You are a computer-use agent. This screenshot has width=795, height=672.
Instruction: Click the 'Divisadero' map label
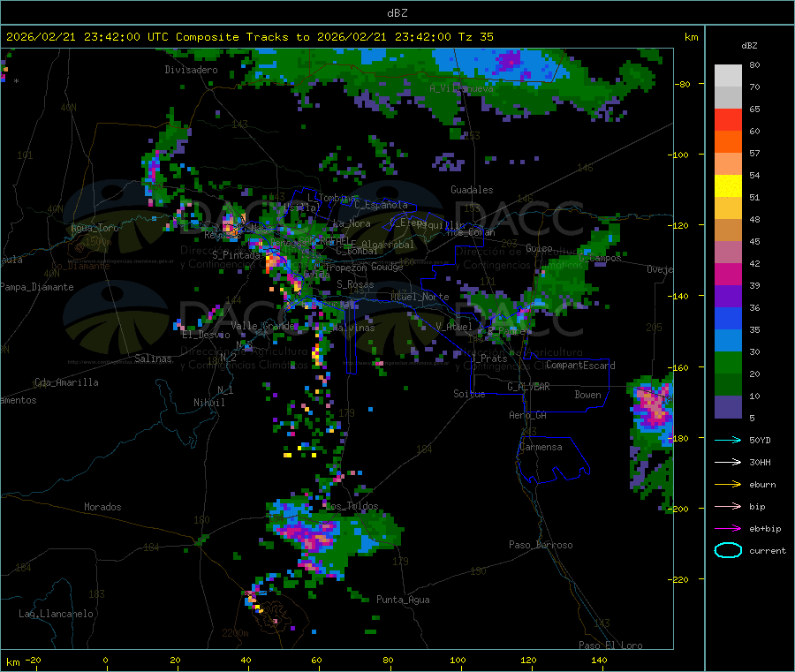point(191,70)
